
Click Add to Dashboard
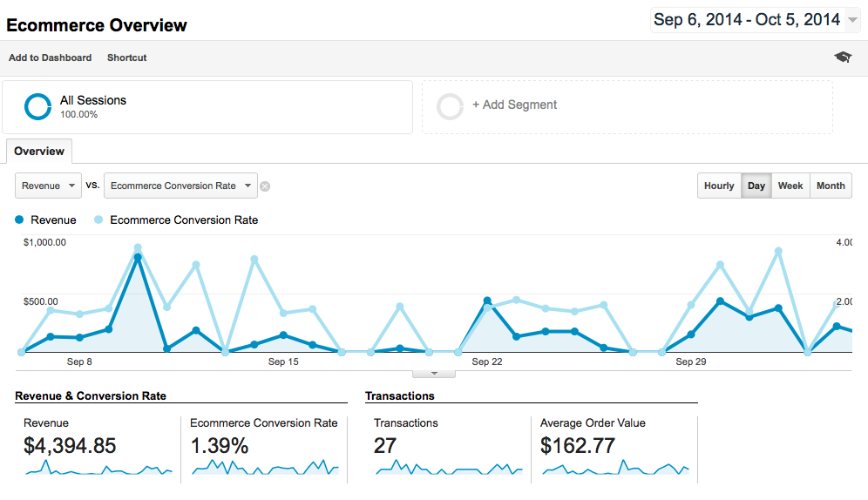pyautogui.click(x=50, y=57)
